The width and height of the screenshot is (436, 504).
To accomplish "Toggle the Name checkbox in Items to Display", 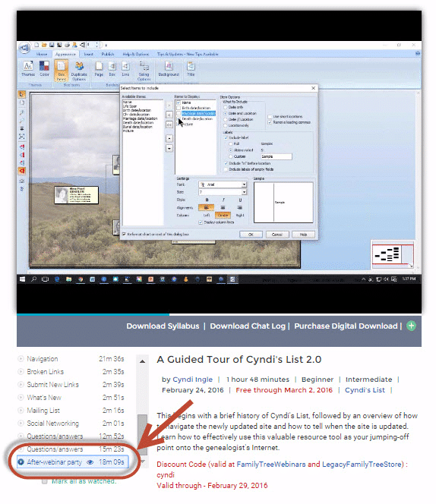I will (x=179, y=102).
